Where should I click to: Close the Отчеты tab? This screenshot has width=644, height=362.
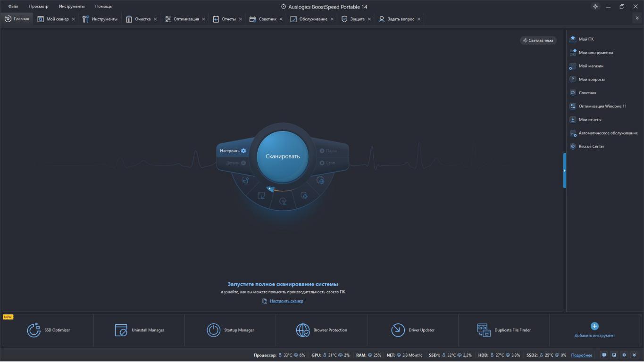tap(240, 19)
